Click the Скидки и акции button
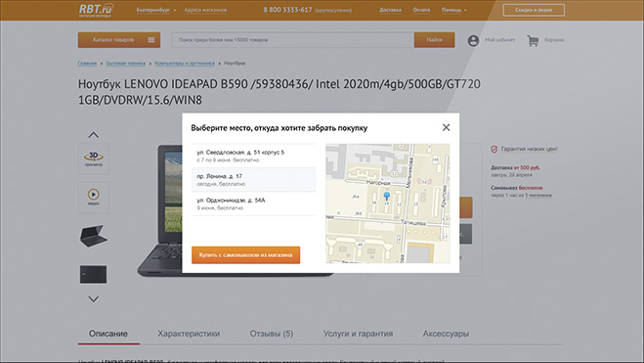The height and width of the screenshot is (363, 644). click(534, 10)
